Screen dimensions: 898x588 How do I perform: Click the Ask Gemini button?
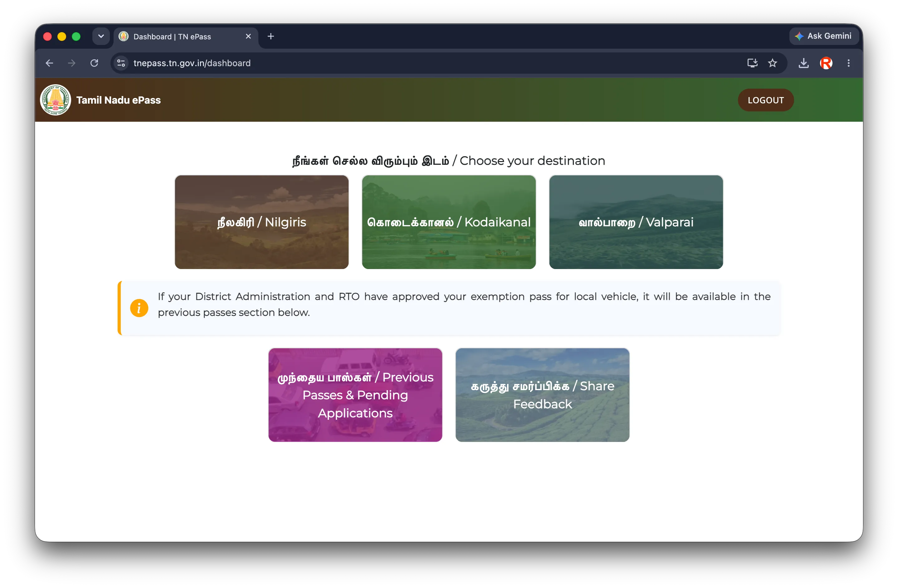(824, 36)
